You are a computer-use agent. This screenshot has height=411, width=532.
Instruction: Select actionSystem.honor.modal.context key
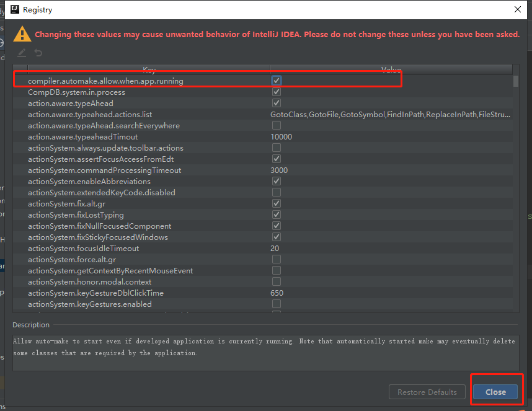(89, 282)
